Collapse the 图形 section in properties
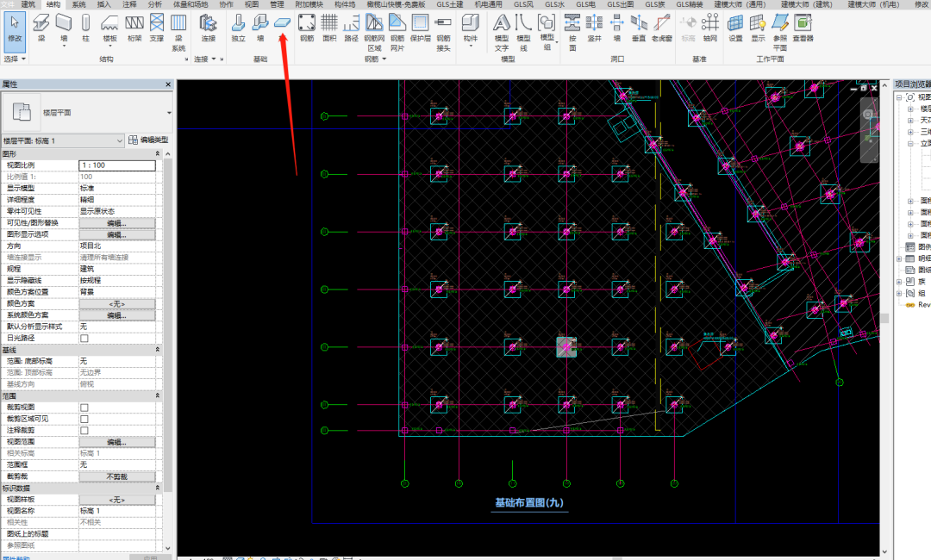Viewport: 931px width, 560px height. tap(158, 153)
